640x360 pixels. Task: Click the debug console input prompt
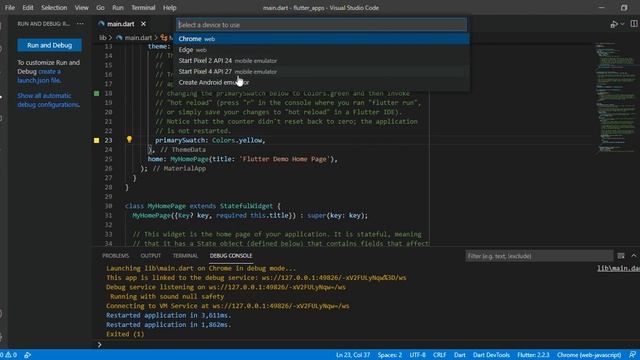[99, 344]
